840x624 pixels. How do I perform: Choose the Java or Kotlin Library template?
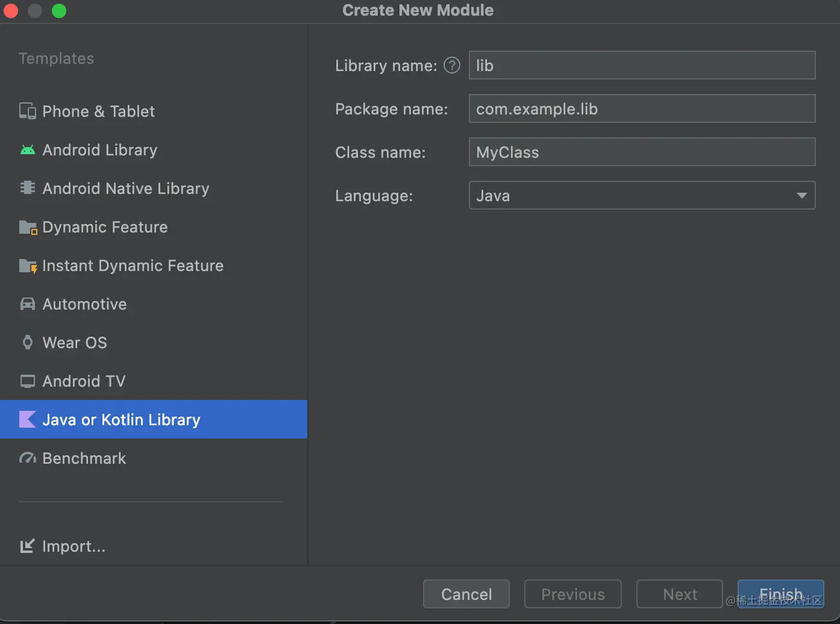121,420
